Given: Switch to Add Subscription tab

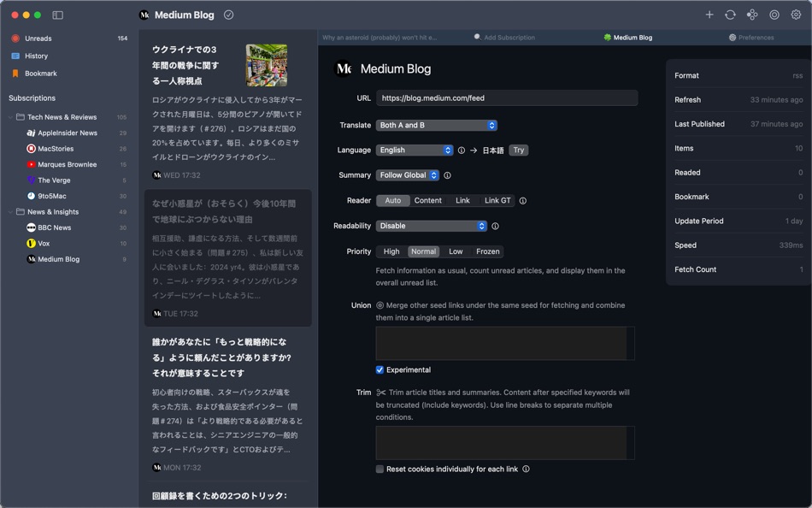Looking at the screenshot, I should (504, 38).
